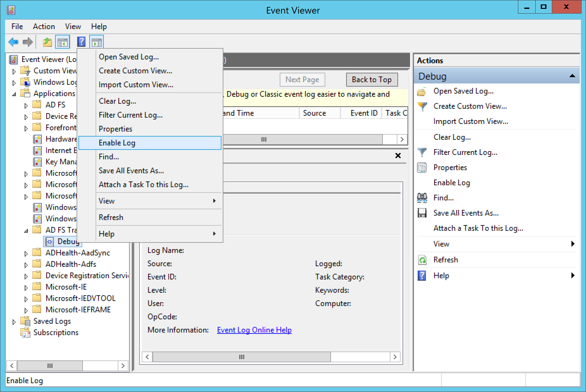Click the Filter Current Log funnel icon in Actions
Image resolution: width=586 pixels, height=392 pixels.
[422, 152]
